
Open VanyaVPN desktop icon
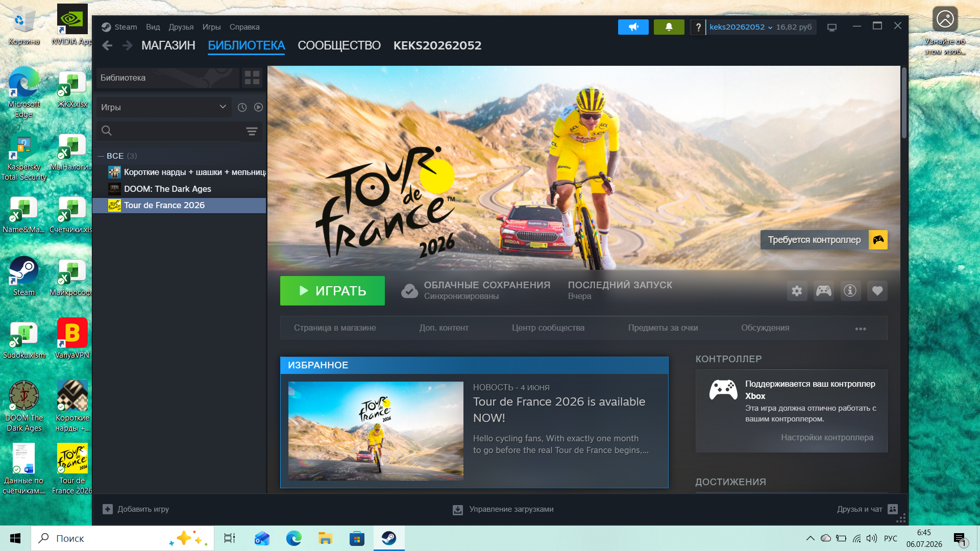(72, 339)
